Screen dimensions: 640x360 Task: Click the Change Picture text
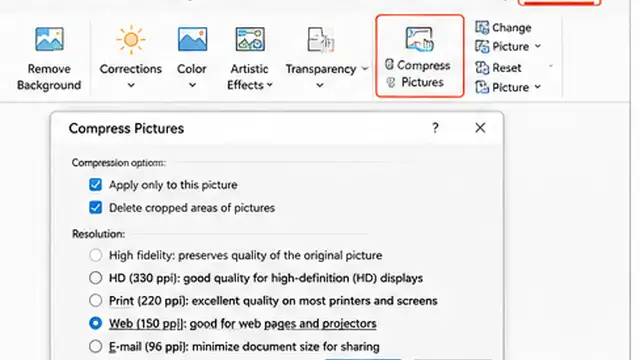(511, 37)
